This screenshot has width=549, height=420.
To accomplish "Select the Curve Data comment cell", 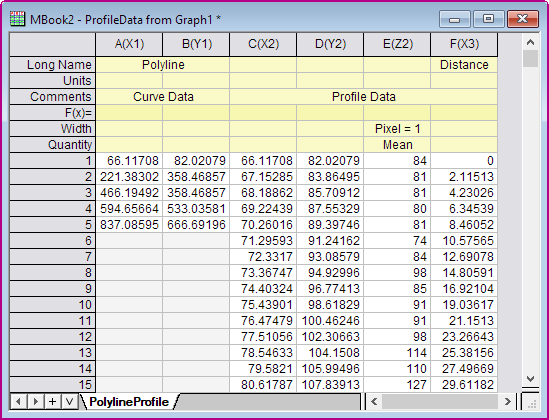I will [163, 97].
